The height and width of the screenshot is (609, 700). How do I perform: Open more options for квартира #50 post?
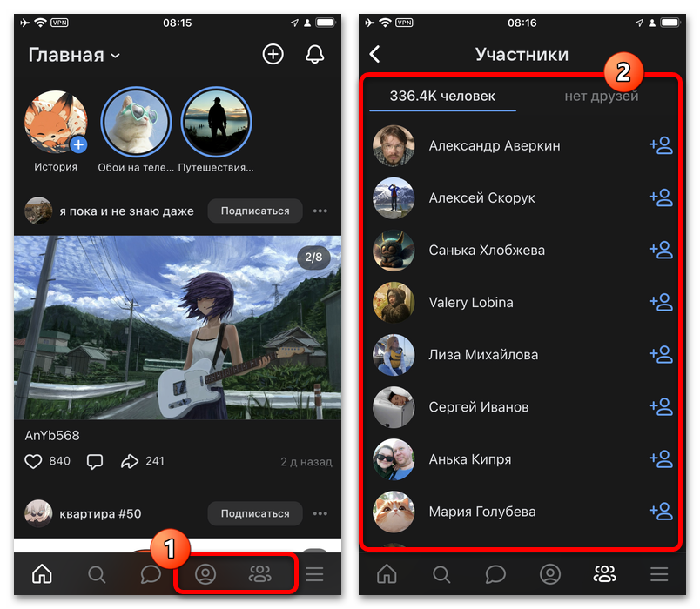point(320,513)
